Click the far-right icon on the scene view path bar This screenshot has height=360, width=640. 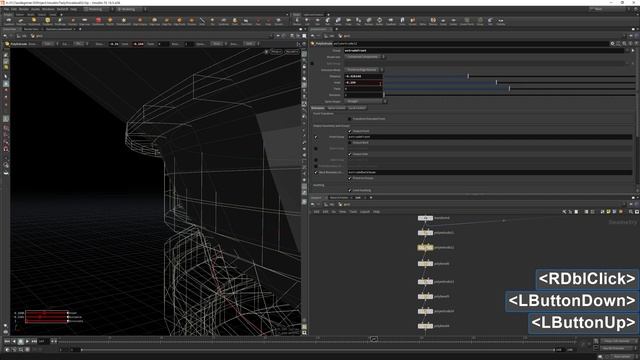(x=304, y=36)
